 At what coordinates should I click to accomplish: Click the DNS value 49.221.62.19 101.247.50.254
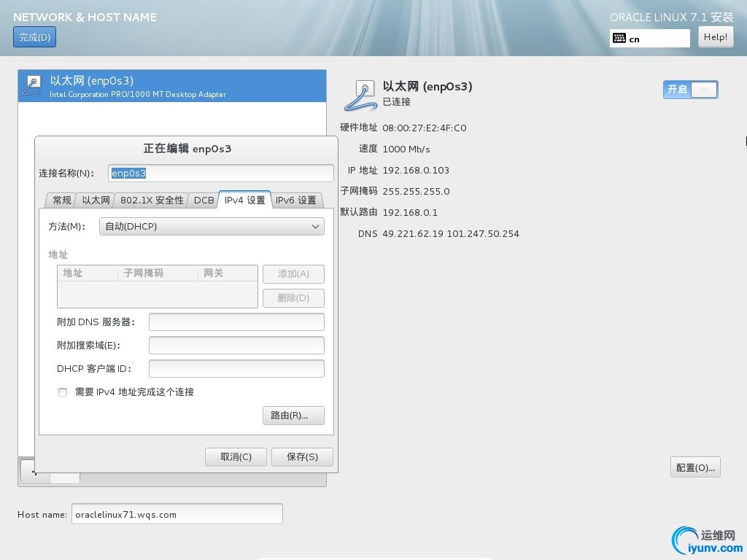pyautogui.click(x=451, y=234)
